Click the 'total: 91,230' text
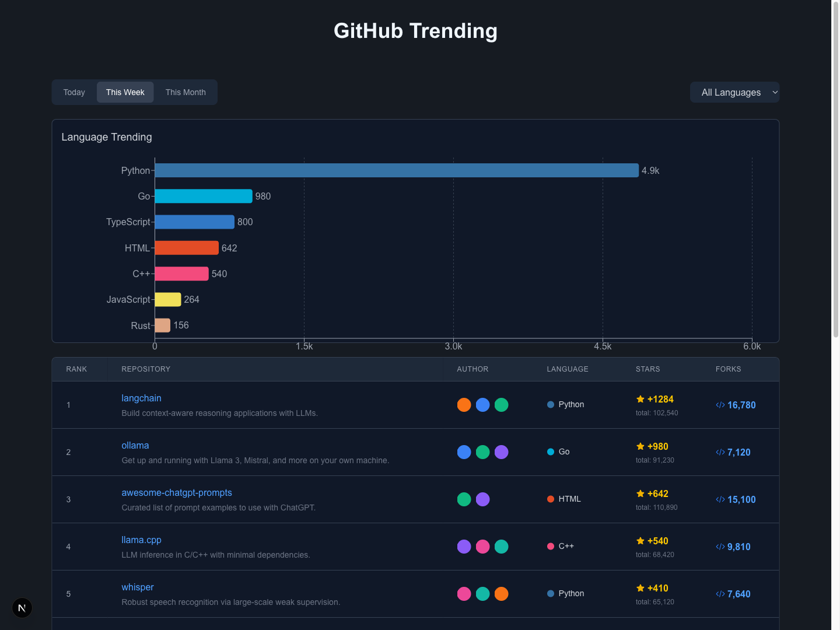This screenshot has height=630, width=840. click(x=655, y=460)
